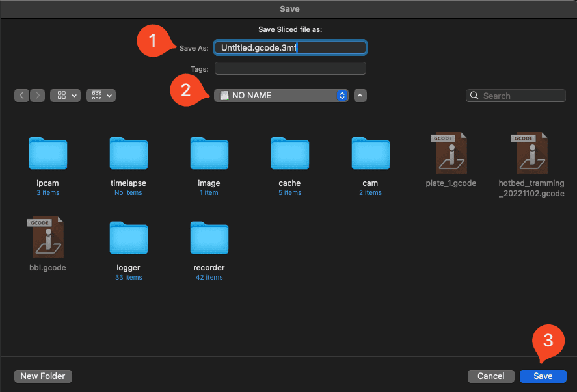The image size is (577, 392).
Task: Open the cam folder
Action: coord(370,153)
